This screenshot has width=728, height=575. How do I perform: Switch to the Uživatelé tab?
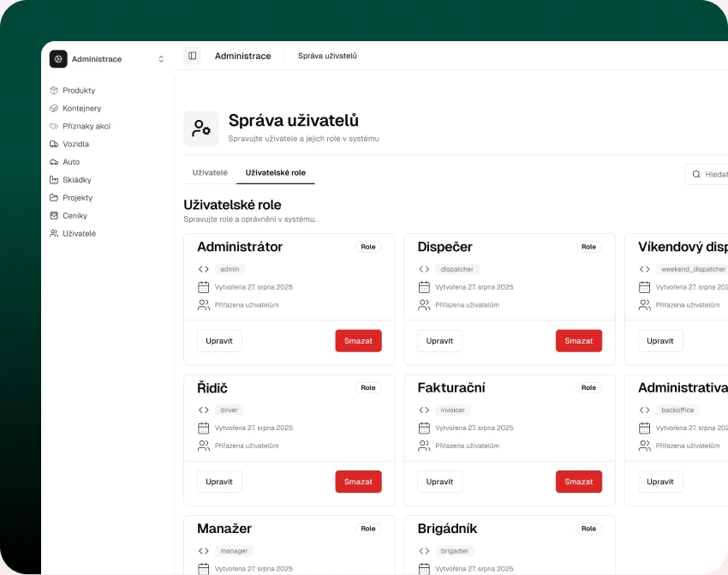click(x=210, y=172)
